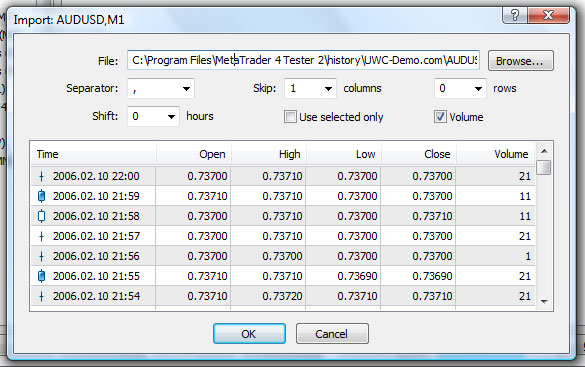
Task: Select row 2006.02.10 22:00
Action: click(x=283, y=176)
